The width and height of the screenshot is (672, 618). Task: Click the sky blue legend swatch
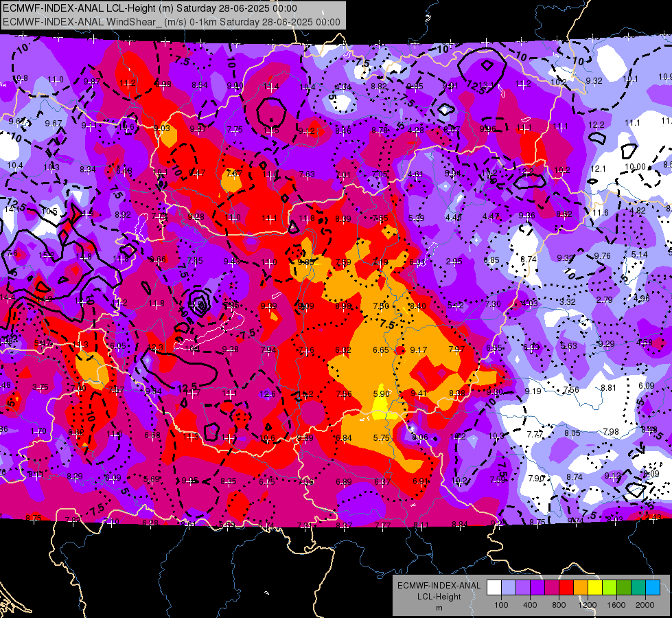653,588
